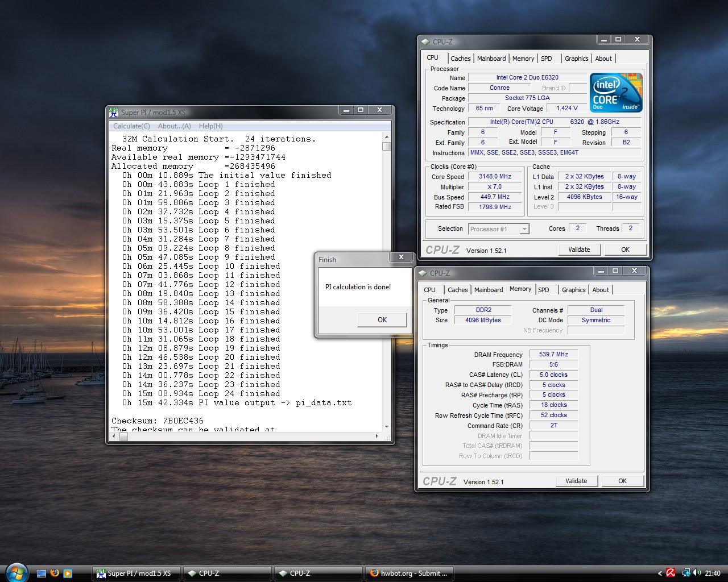
Task: Open Processor #1 selection dropdown
Action: point(498,229)
